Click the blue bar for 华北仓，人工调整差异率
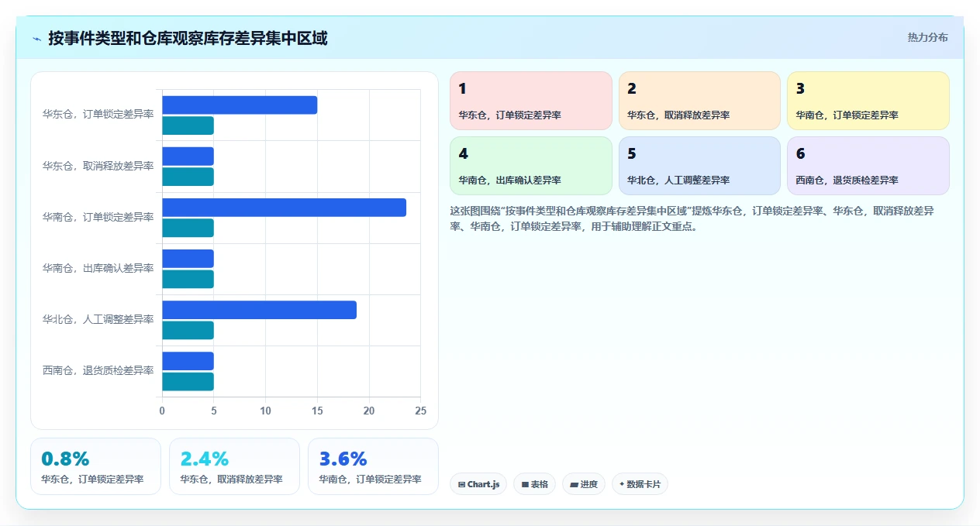The width and height of the screenshot is (980, 526). [259, 310]
